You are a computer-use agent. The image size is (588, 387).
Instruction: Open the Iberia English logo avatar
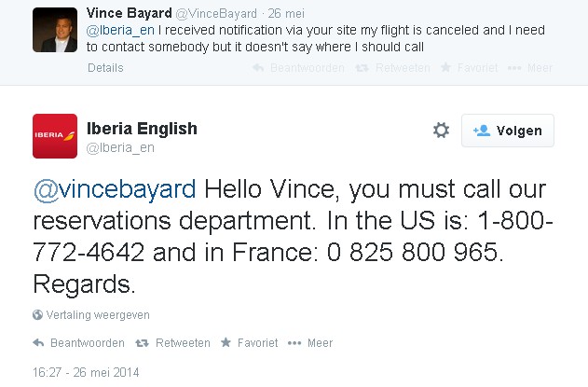[55, 137]
